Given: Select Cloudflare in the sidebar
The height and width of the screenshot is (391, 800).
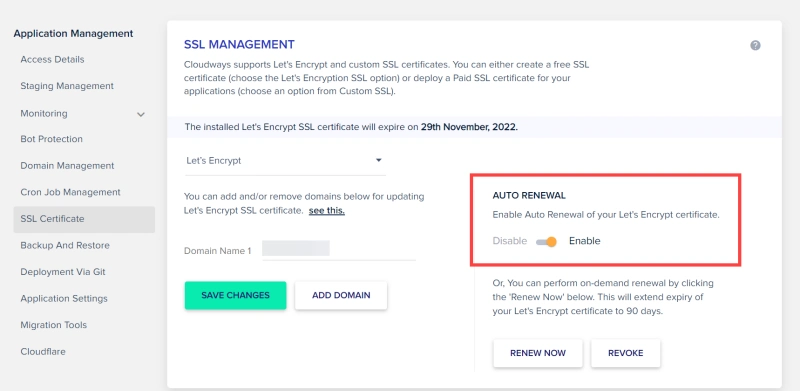Looking at the screenshot, I should [x=43, y=351].
